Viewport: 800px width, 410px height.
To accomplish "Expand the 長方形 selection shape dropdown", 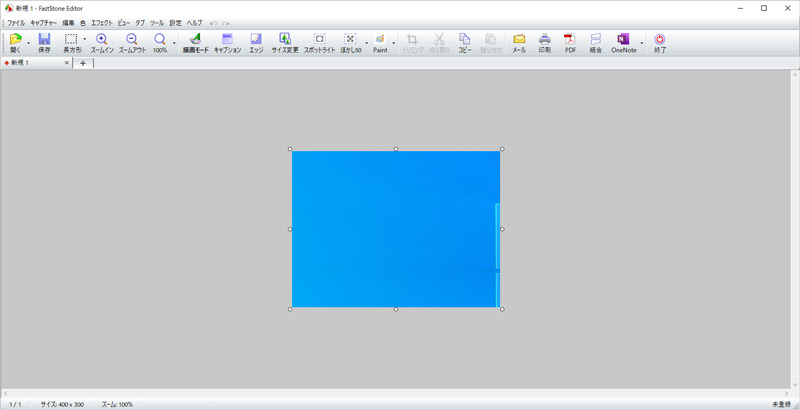I will (85, 43).
